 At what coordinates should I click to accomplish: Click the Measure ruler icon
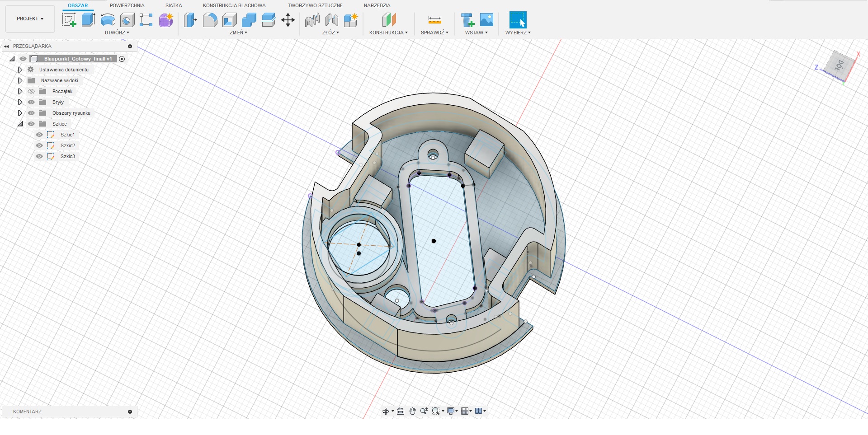pyautogui.click(x=434, y=20)
